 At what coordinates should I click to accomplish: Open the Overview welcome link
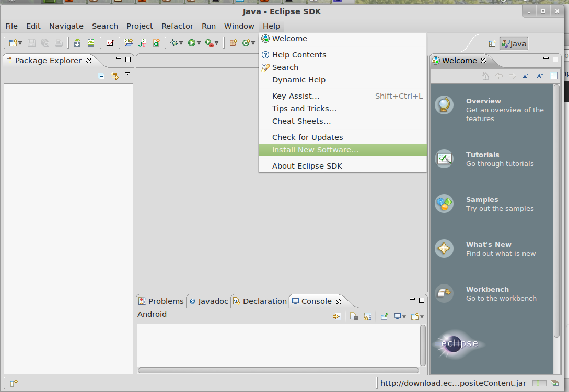click(483, 101)
